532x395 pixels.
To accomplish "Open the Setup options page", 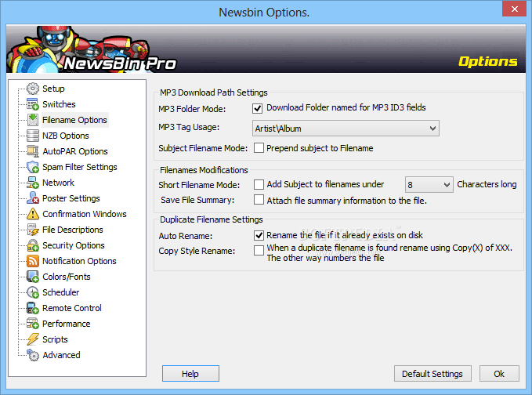I will [53, 89].
